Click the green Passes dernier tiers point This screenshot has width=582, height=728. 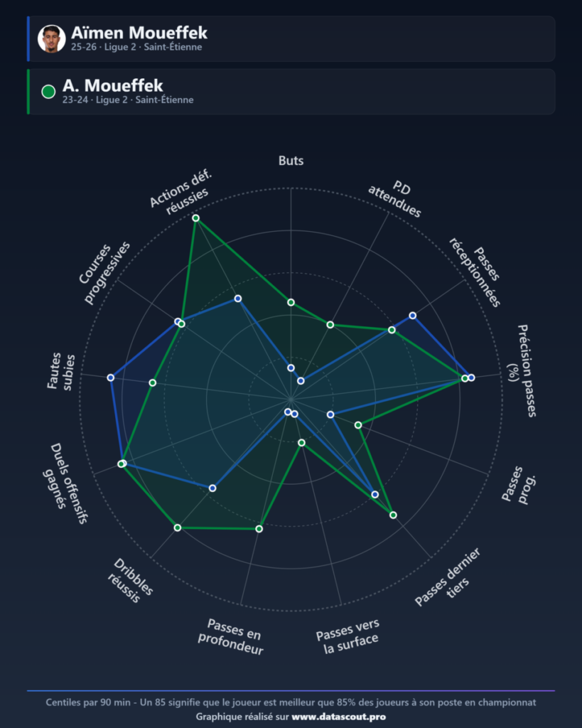[393, 515]
